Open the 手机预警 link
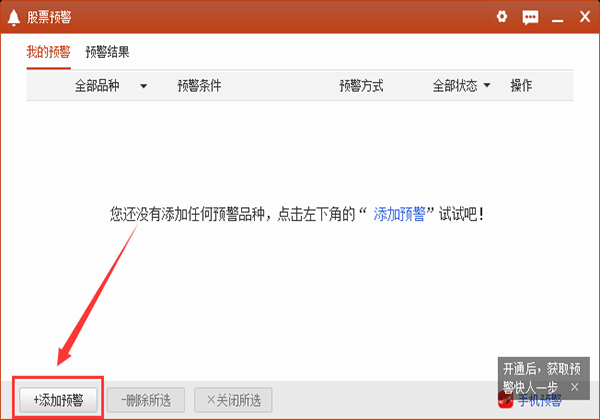This screenshot has width=600, height=420. tap(540, 401)
